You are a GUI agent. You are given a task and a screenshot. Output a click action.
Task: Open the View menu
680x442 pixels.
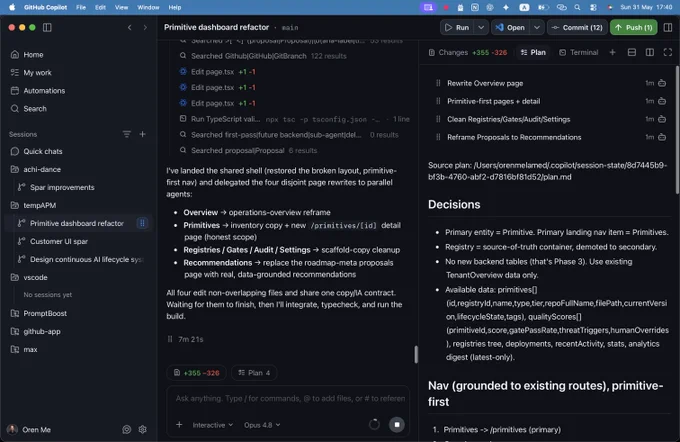(121, 7)
